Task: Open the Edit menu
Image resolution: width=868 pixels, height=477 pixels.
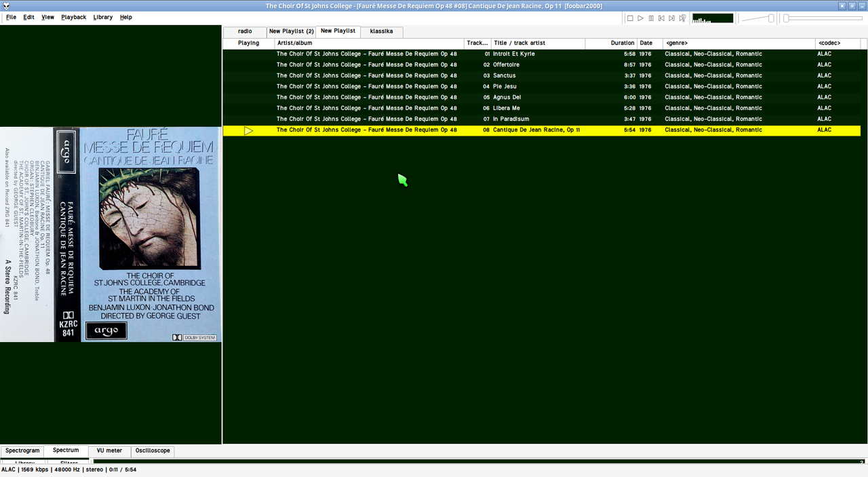Action: point(28,17)
